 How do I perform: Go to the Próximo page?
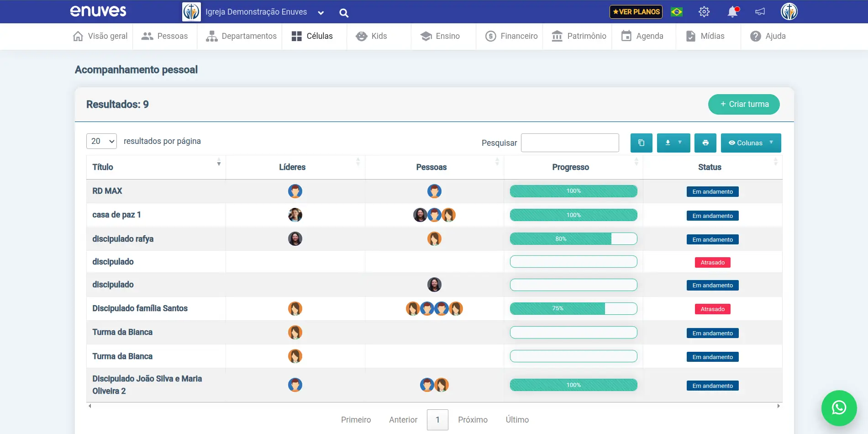pos(473,420)
